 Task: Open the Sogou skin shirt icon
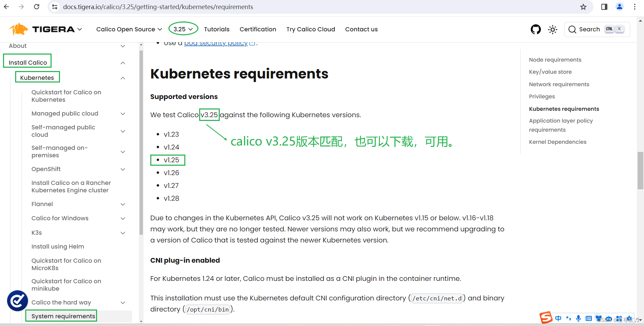pyautogui.click(x=599, y=318)
